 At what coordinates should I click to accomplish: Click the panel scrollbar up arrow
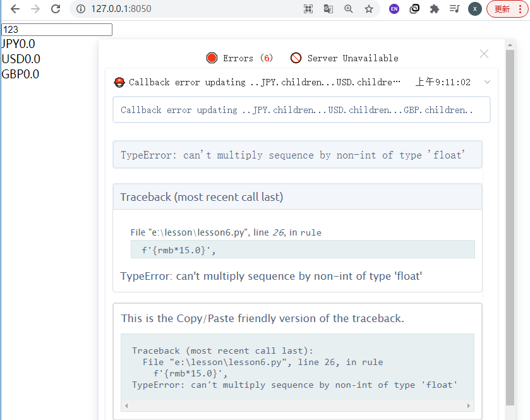coord(510,45)
